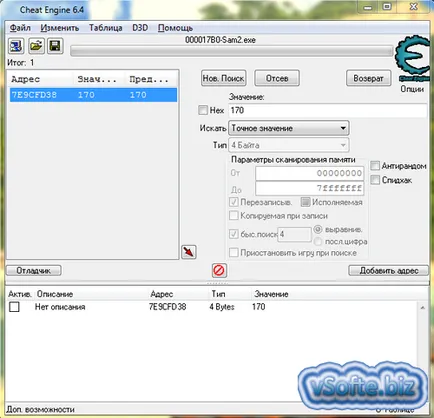The width and height of the screenshot is (434, 418).
Task: Click address 7E9CFD38 in cheat table
Action: 167,307
